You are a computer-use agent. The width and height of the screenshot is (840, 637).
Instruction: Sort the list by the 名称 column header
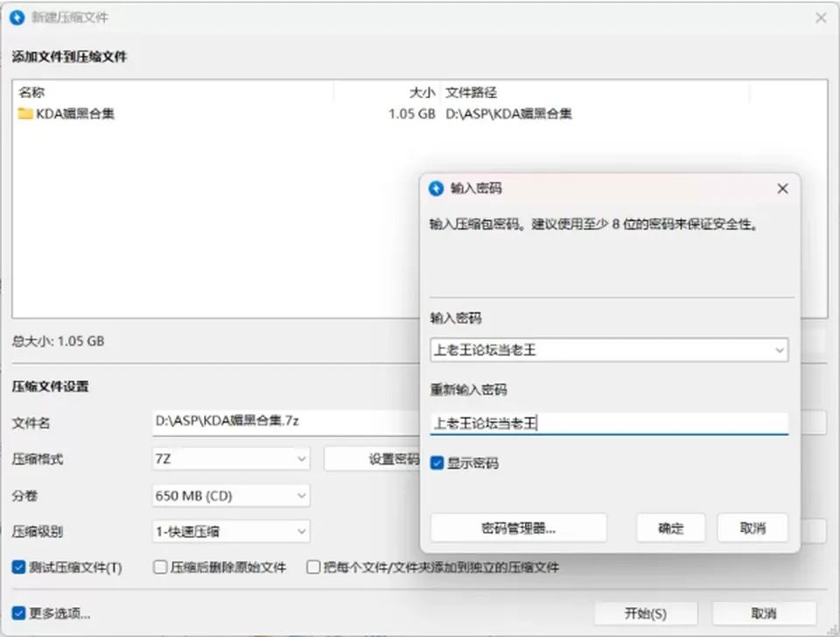click(x=31, y=93)
